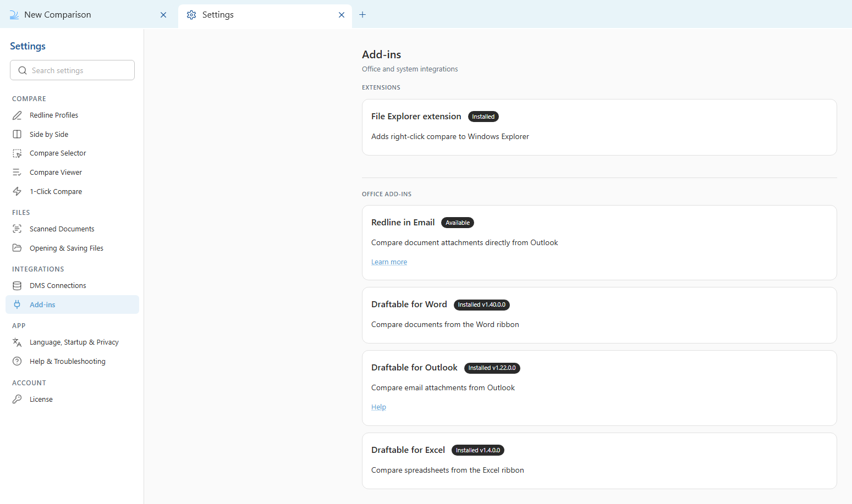Click 'Compare documents from the Word ribbon' text
This screenshot has width=852, height=504.
445,325
